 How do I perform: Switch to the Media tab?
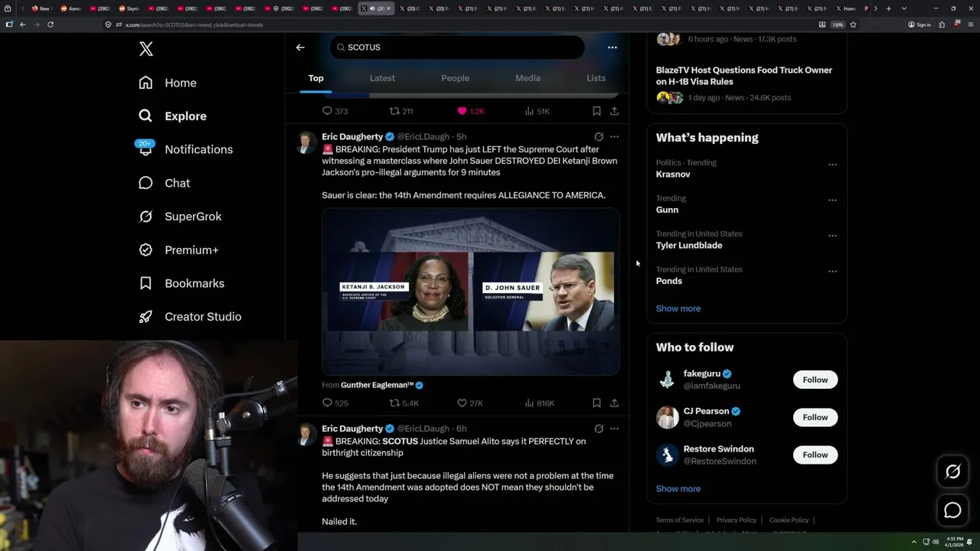528,78
